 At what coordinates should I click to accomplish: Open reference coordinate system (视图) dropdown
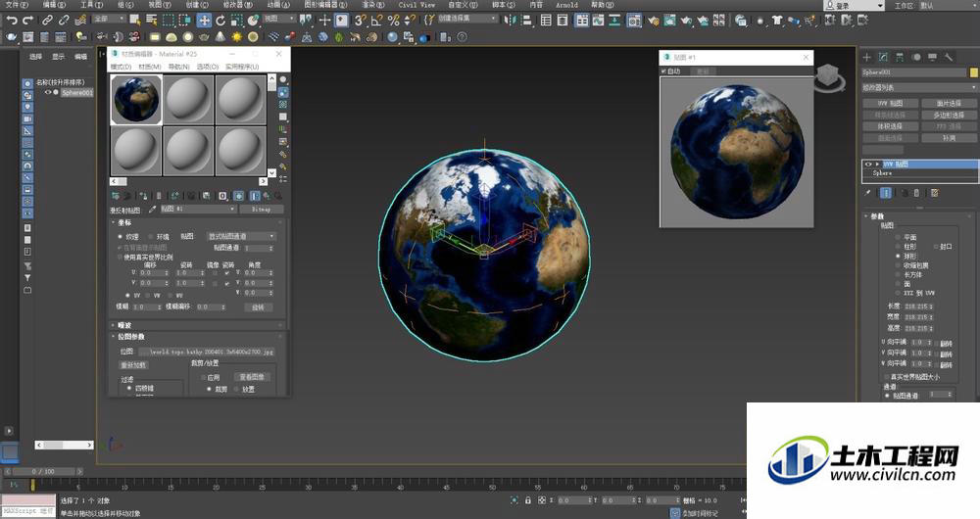278,19
